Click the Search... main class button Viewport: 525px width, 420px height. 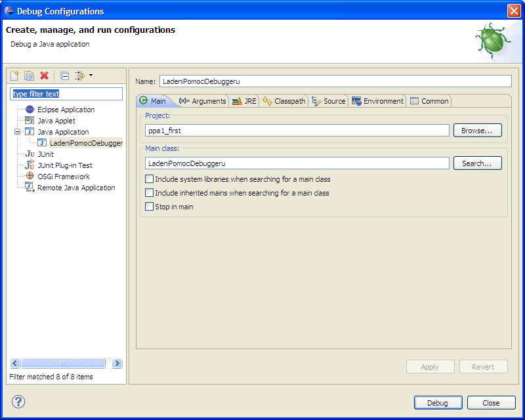478,163
